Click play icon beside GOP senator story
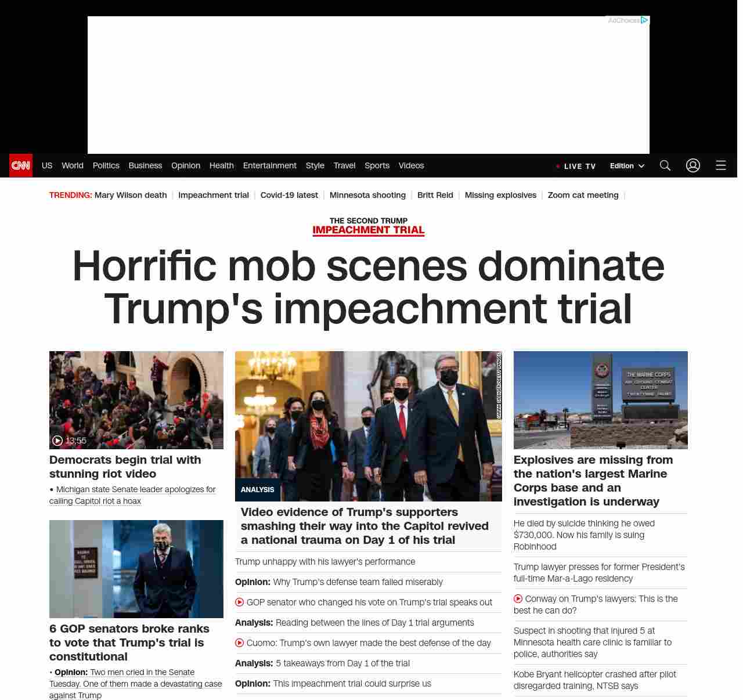 pyautogui.click(x=239, y=602)
